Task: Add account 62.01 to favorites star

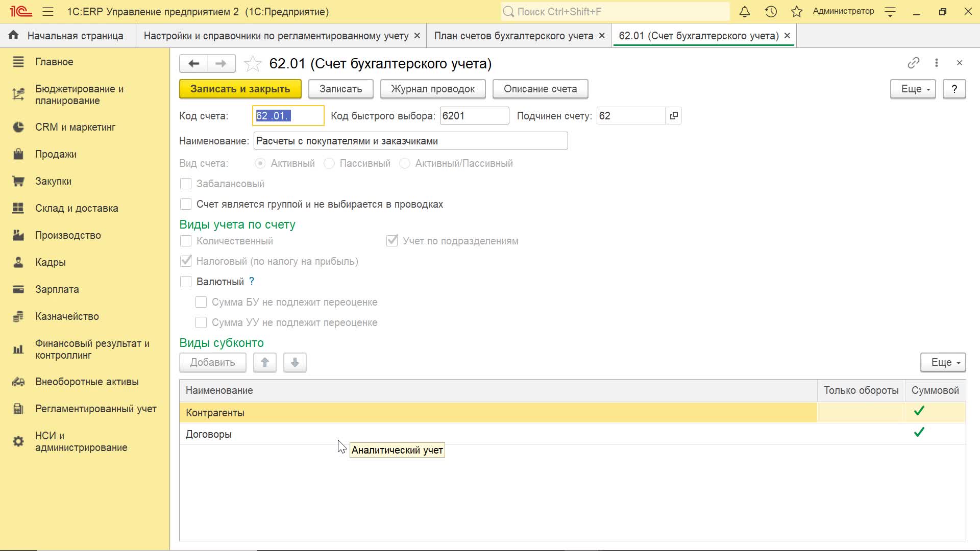Action: click(253, 64)
